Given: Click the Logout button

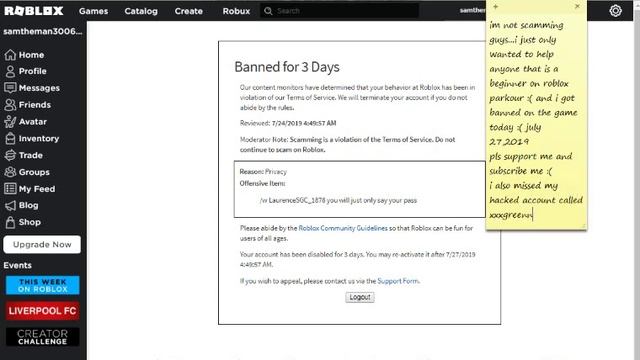Looking at the screenshot, I should click(x=360, y=297).
